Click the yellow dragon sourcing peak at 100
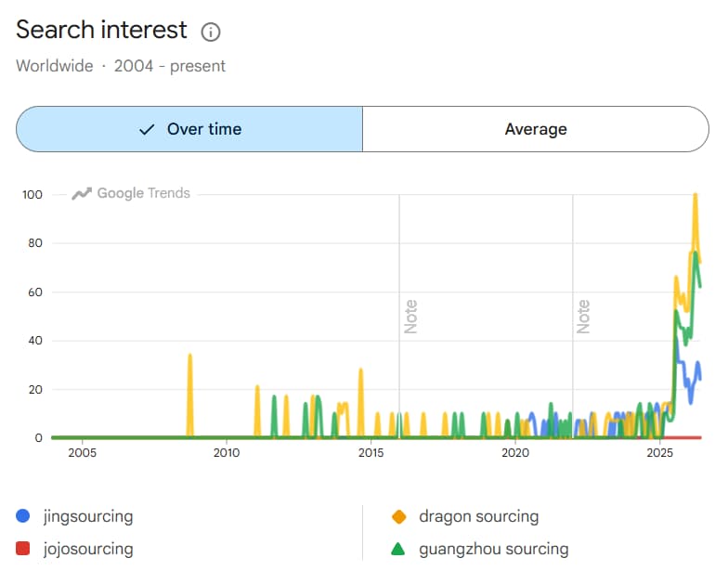 tap(695, 195)
